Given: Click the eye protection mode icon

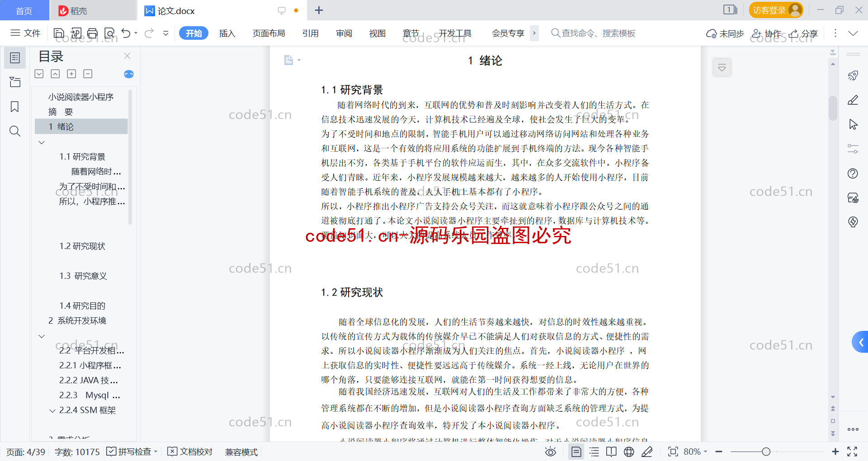Looking at the screenshot, I should (550, 452).
